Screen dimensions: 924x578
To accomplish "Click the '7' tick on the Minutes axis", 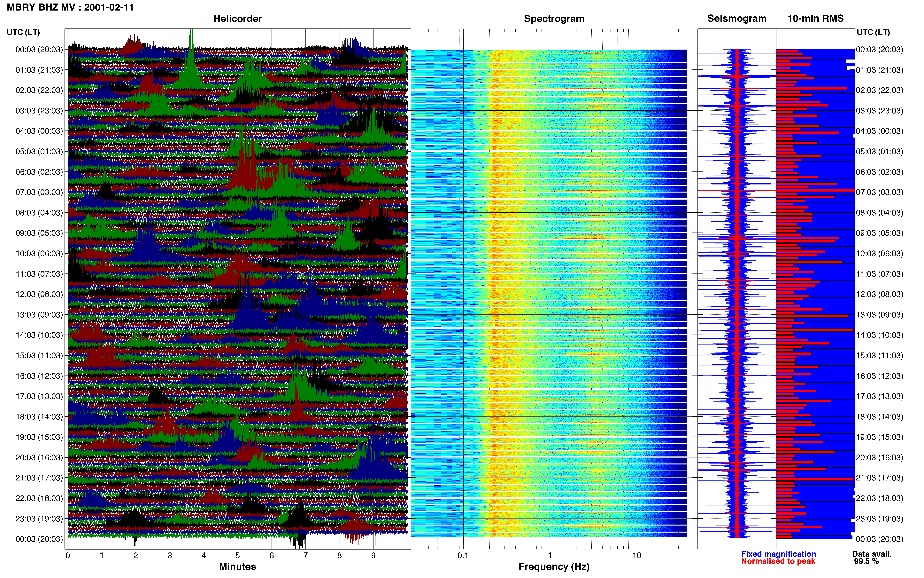I will coord(306,556).
